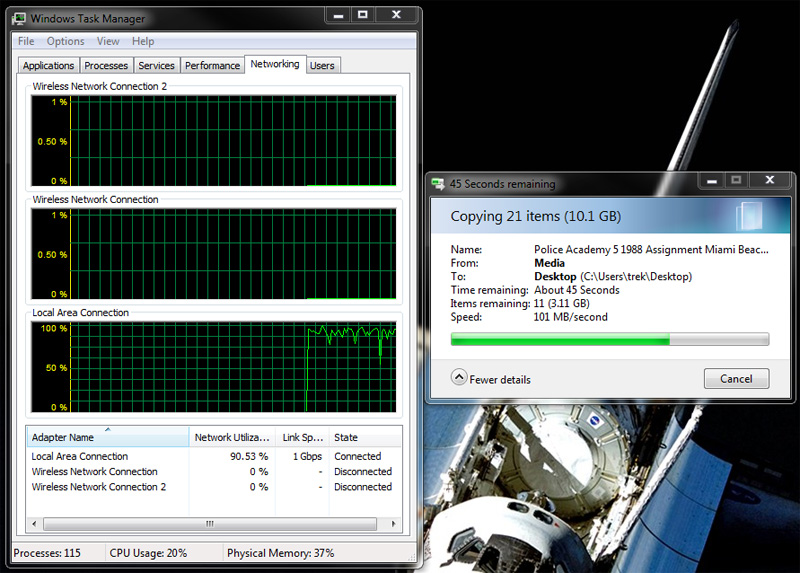The width and height of the screenshot is (800, 573).
Task: Open the Options menu
Action: [x=65, y=41]
